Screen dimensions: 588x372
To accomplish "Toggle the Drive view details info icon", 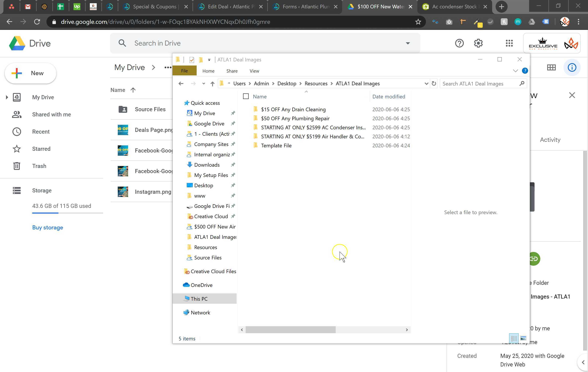I will pos(572,67).
